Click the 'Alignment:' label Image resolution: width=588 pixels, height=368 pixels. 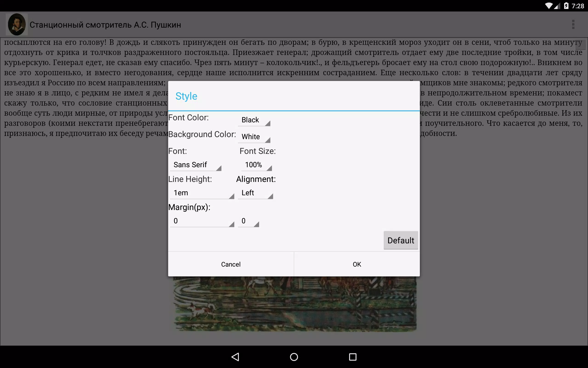pos(256,179)
